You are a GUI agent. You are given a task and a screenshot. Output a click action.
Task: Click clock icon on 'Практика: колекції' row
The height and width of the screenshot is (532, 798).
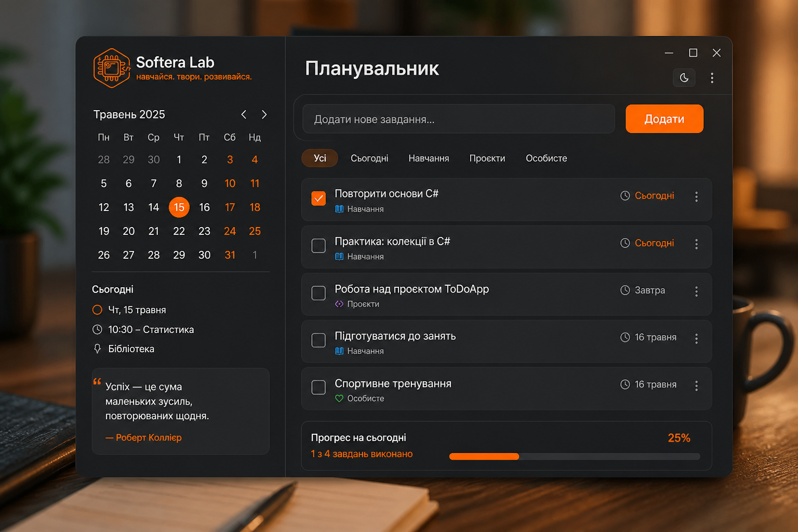tap(625, 243)
